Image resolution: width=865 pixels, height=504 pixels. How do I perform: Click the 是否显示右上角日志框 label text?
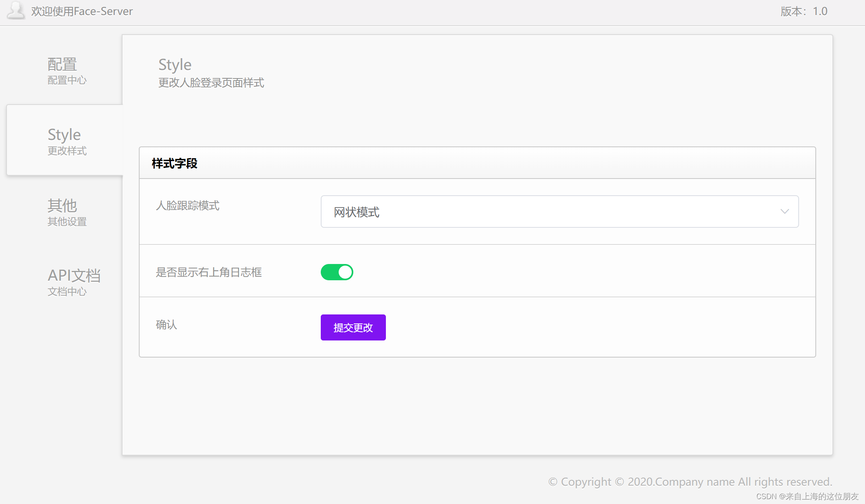tap(209, 272)
